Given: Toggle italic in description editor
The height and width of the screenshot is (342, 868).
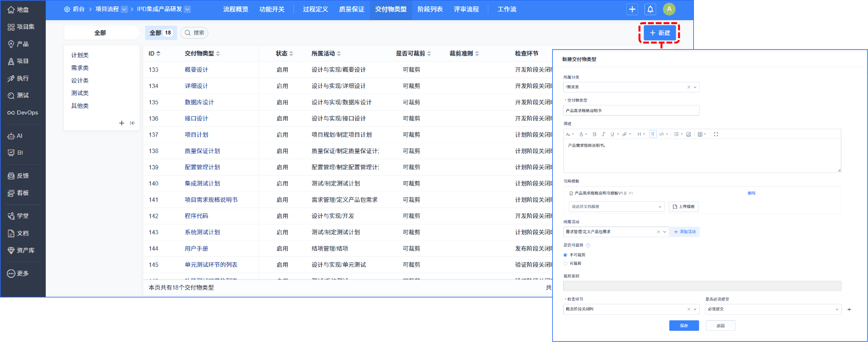Looking at the screenshot, I should (x=603, y=134).
